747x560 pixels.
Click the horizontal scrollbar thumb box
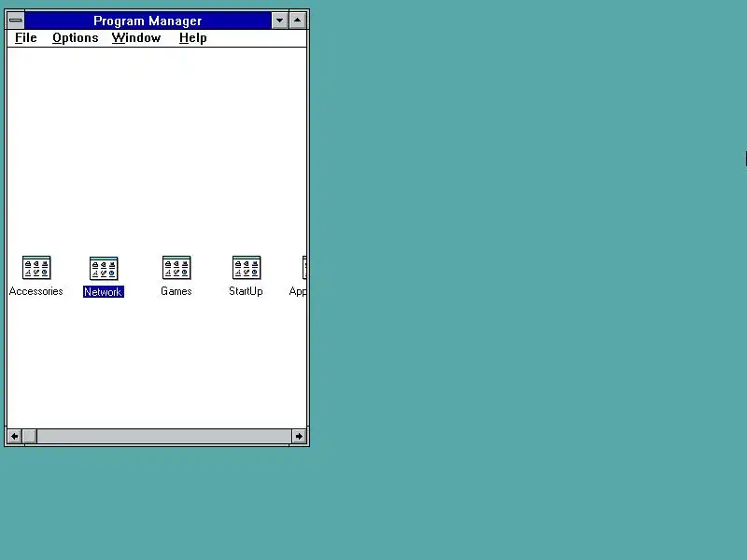click(x=30, y=436)
